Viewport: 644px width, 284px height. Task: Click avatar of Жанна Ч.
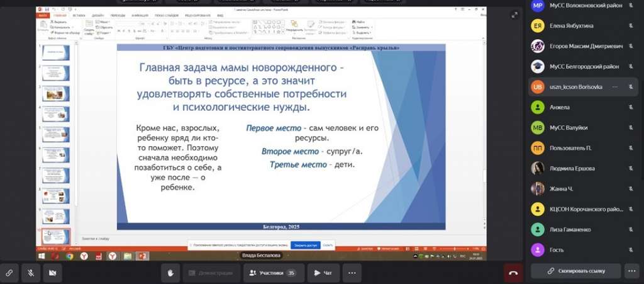537,189
